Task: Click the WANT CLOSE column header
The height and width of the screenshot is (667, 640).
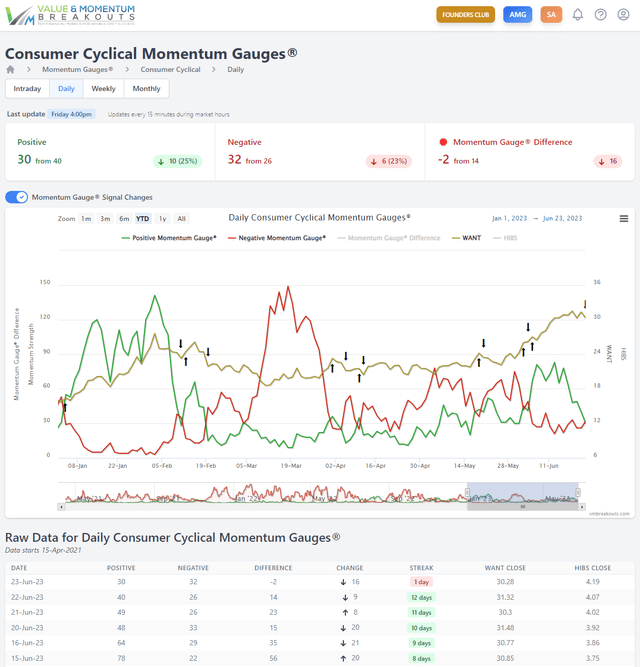Action: point(505,568)
